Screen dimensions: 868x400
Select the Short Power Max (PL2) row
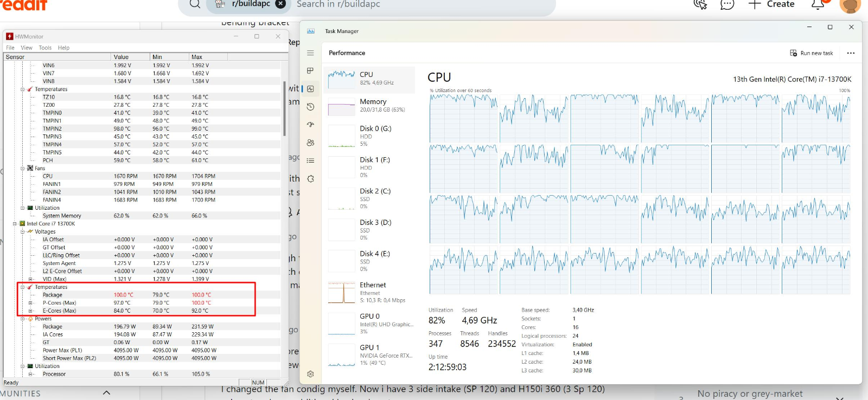pos(142,358)
